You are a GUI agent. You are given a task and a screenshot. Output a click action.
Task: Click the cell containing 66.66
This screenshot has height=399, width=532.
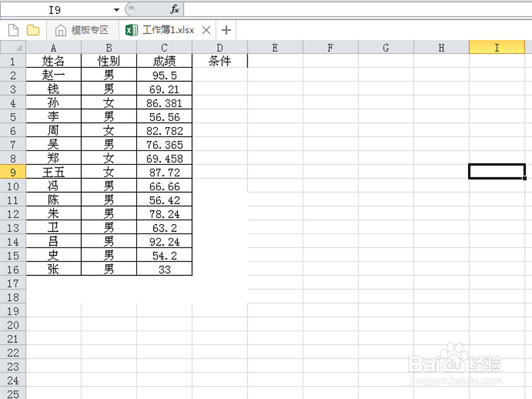(164, 186)
